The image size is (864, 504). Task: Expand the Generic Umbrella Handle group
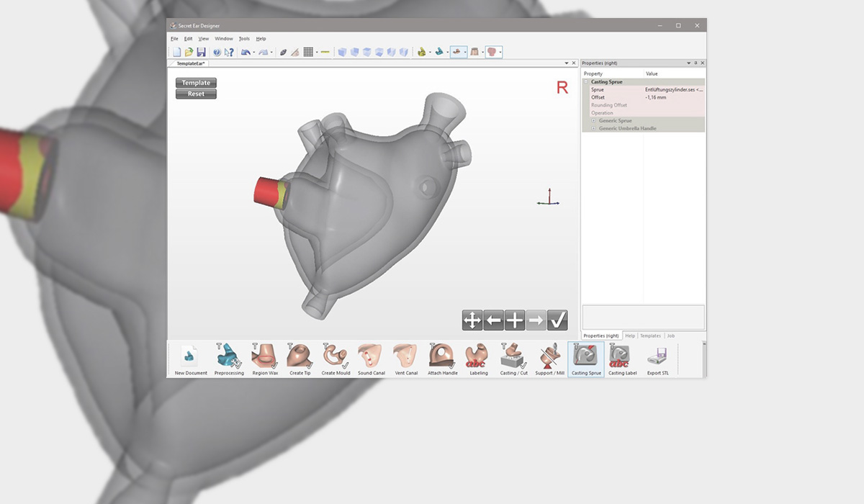593,128
